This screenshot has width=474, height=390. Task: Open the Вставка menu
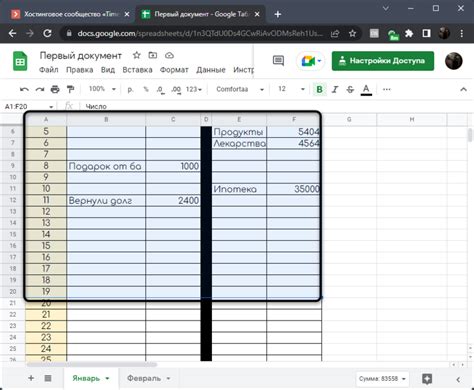(x=137, y=70)
